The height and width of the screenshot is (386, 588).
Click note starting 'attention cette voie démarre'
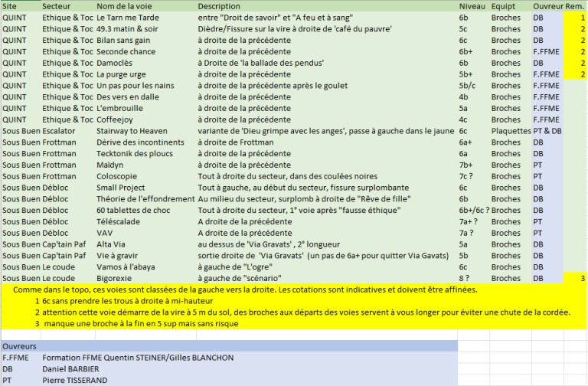(306, 312)
